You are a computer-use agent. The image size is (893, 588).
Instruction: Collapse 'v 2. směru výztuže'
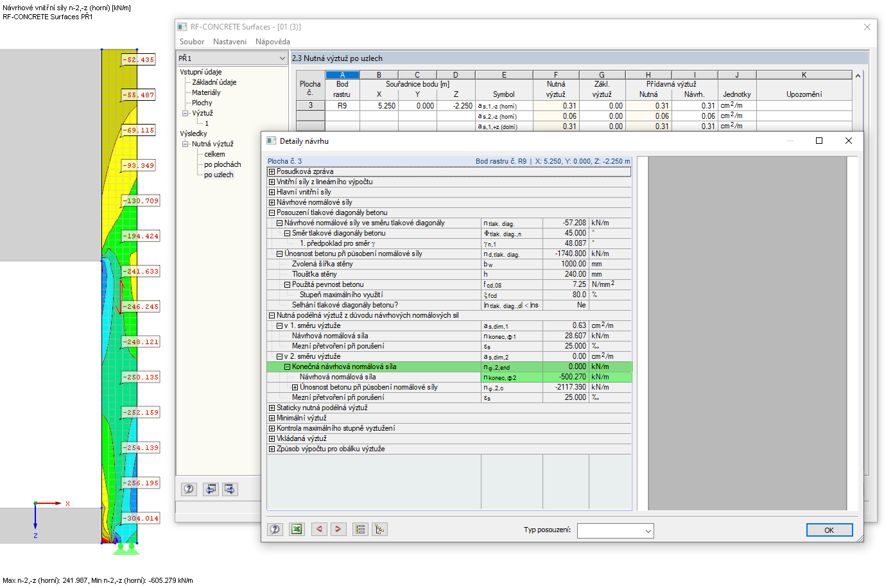[x=279, y=356]
